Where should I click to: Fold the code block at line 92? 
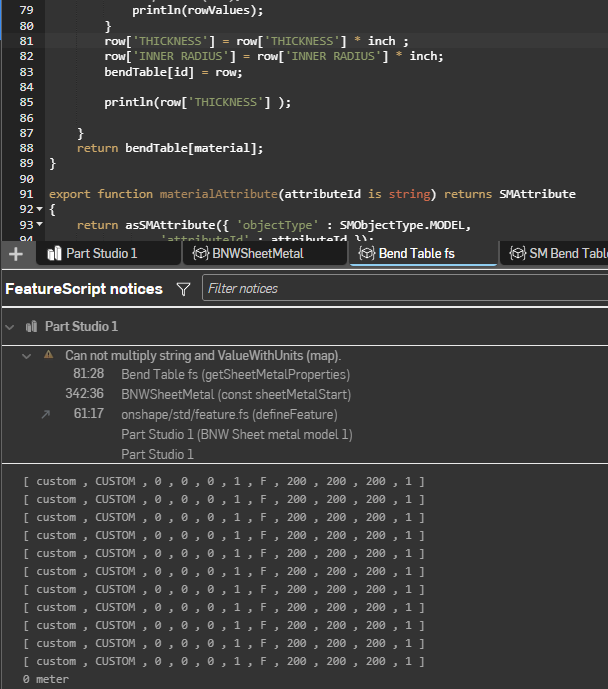point(39,210)
